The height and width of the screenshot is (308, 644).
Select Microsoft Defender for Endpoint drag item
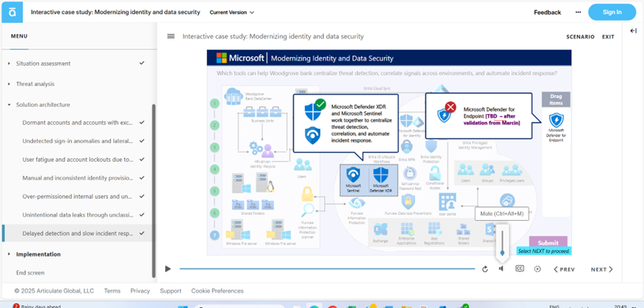click(x=556, y=127)
